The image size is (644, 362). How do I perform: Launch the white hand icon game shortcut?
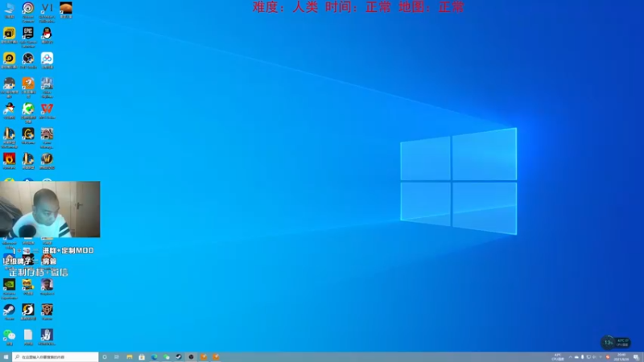click(47, 336)
